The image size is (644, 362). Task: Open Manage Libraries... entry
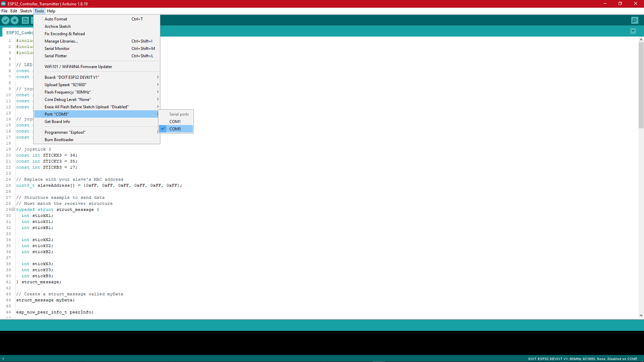pos(97,41)
